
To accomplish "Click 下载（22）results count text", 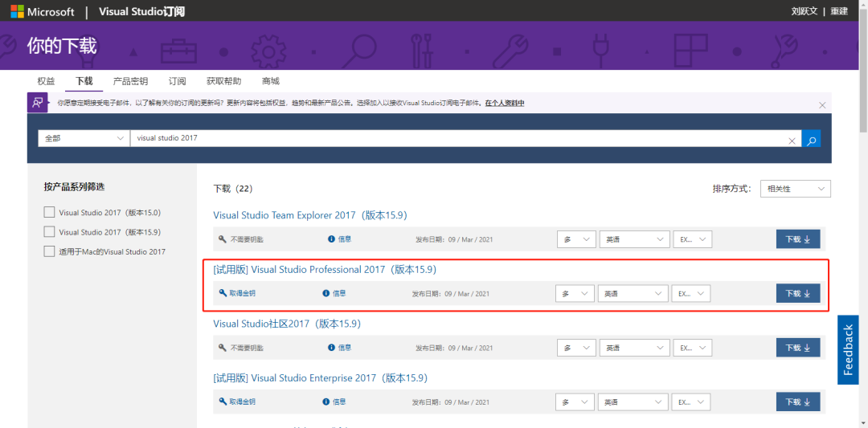I will pyautogui.click(x=233, y=189).
